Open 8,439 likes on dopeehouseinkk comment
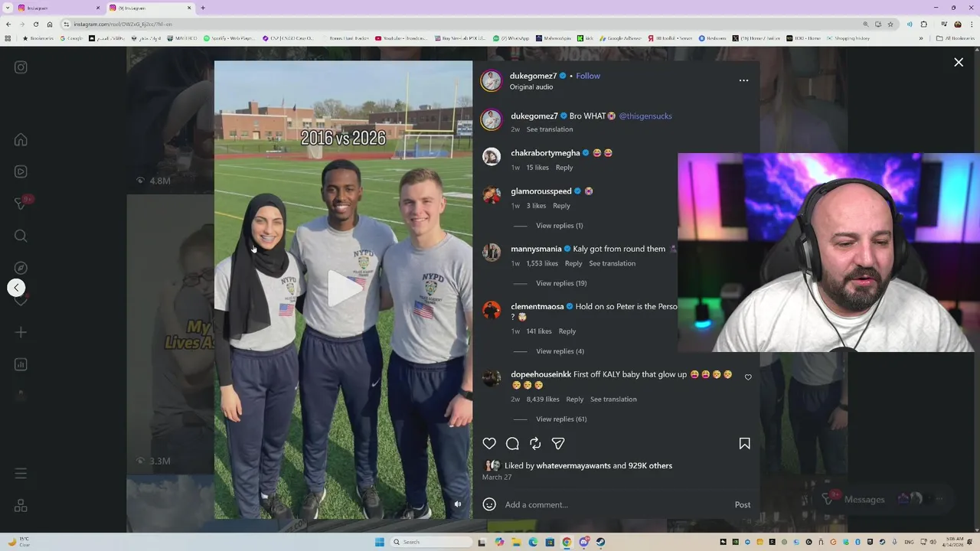The image size is (980, 551). [x=543, y=399]
